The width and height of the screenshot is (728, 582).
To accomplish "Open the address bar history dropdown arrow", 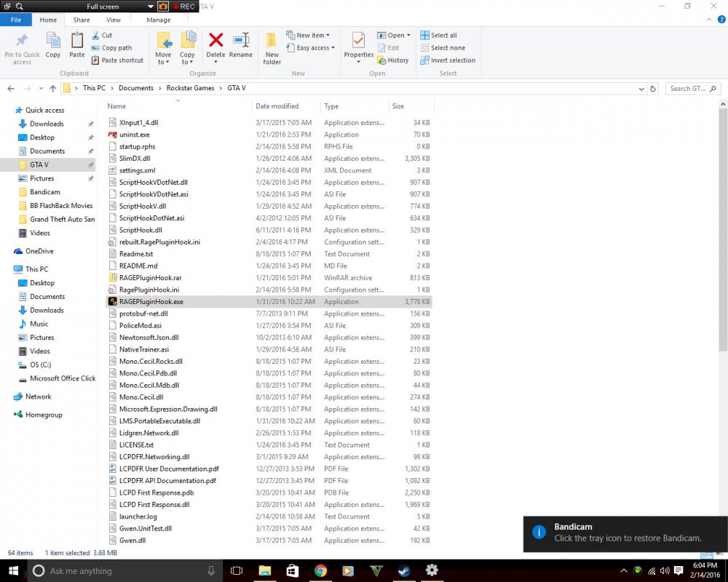I will 641,89.
